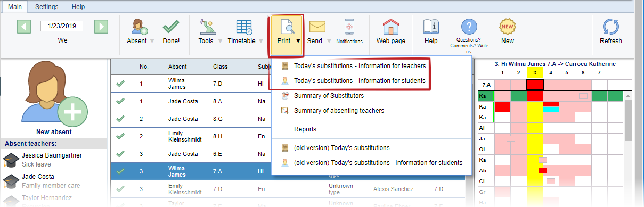Click the Help book icon
Viewport: 644px width, 207px height.
431,27
